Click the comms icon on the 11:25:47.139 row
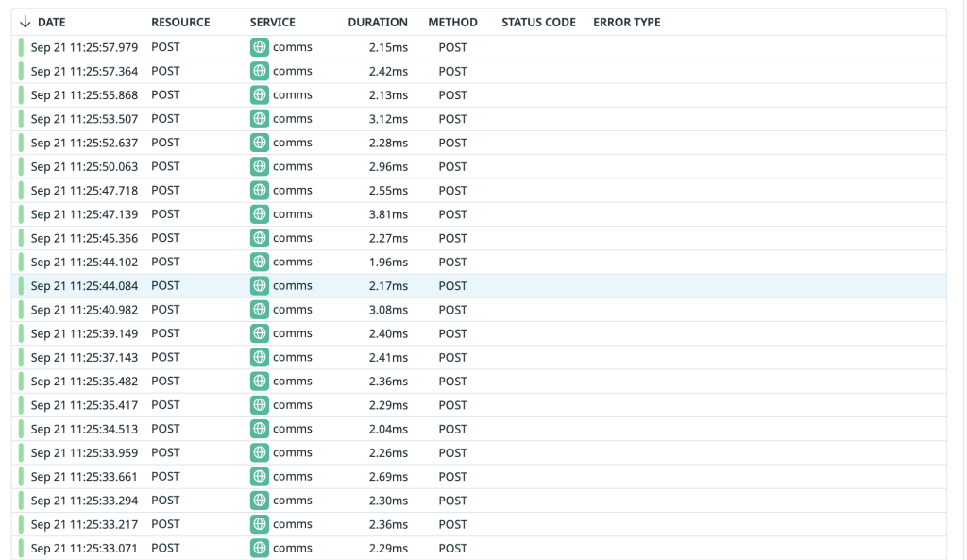This screenshot has height=560, width=967. pyautogui.click(x=259, y=213)
